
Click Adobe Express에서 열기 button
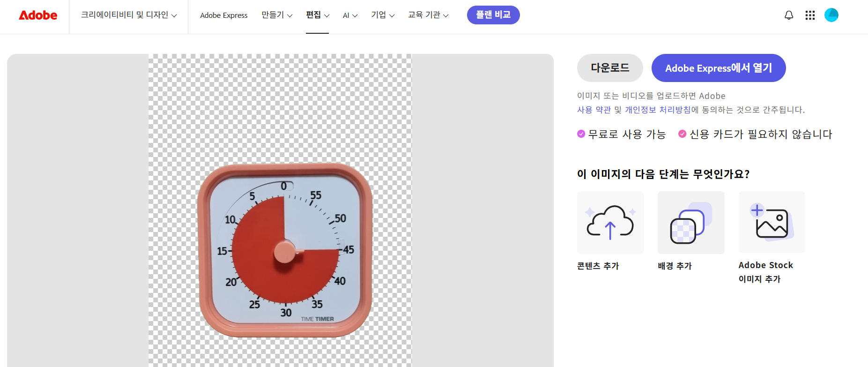point(719,68)
